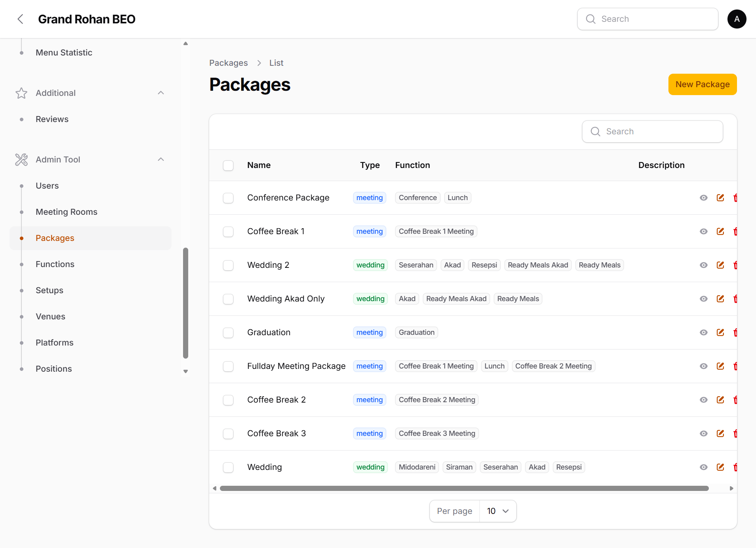Viewport: 756px width, 548px height.
Task: Open Menu Statistic in the sidebar
Action: pyautogui.click(x=64, y=53)
